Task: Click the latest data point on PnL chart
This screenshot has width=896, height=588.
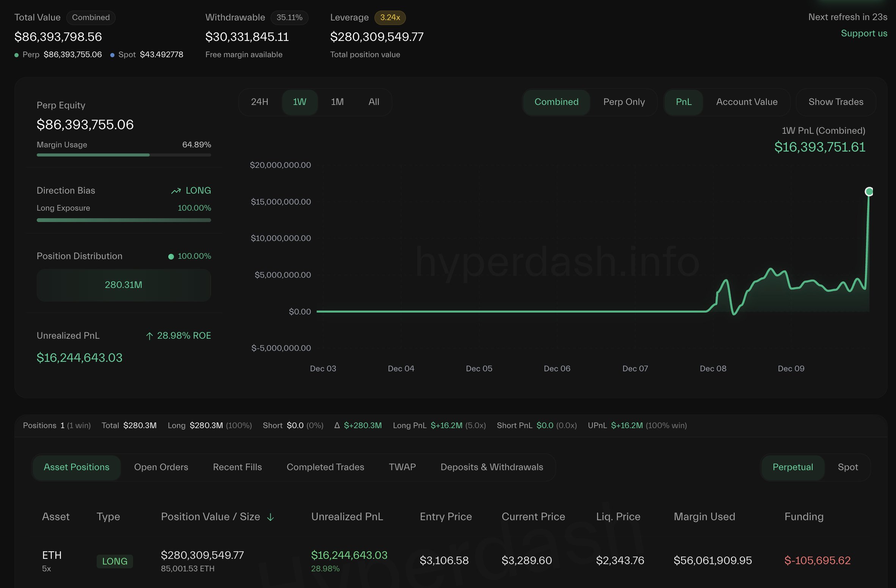Action: pos(869,191)
